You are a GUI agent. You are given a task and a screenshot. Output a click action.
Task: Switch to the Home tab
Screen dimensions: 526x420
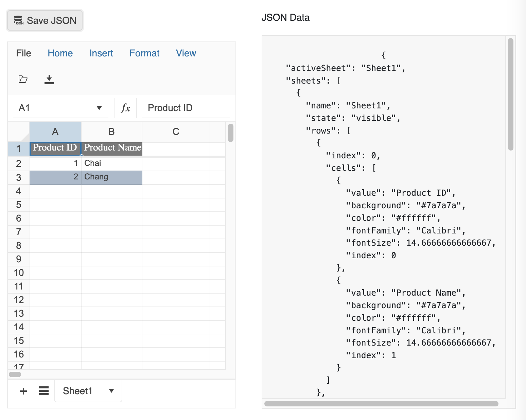pyautogui.click(x=60, y=53)
